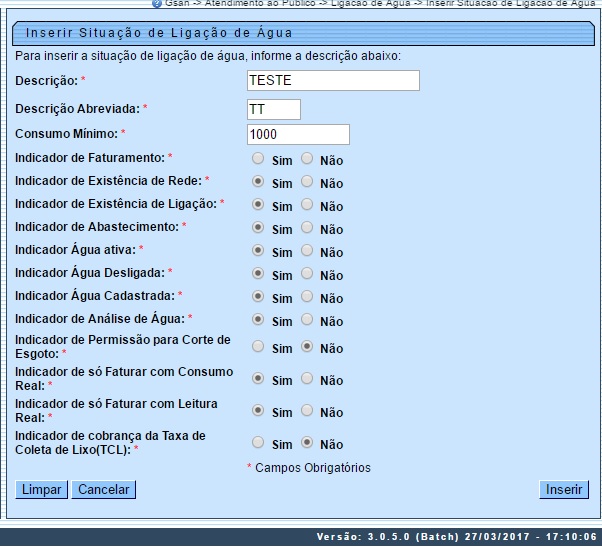Set Indicador de Existência de Ligação to Sim

tap(258, 205)
